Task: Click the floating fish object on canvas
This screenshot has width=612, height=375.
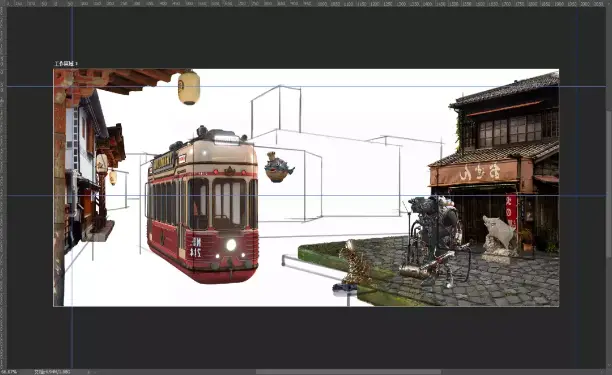Action: (x=279, y=167)
